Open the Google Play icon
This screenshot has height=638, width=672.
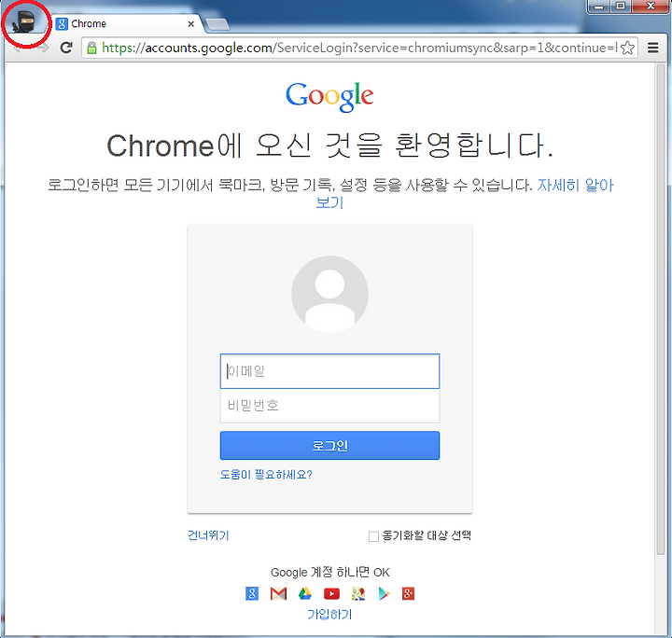click(385, 593)
